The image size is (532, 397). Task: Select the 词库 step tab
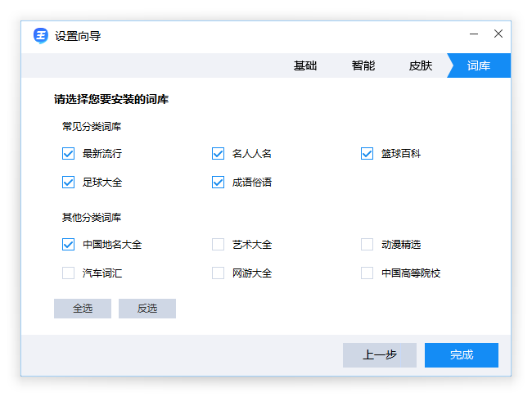point(480,66)
